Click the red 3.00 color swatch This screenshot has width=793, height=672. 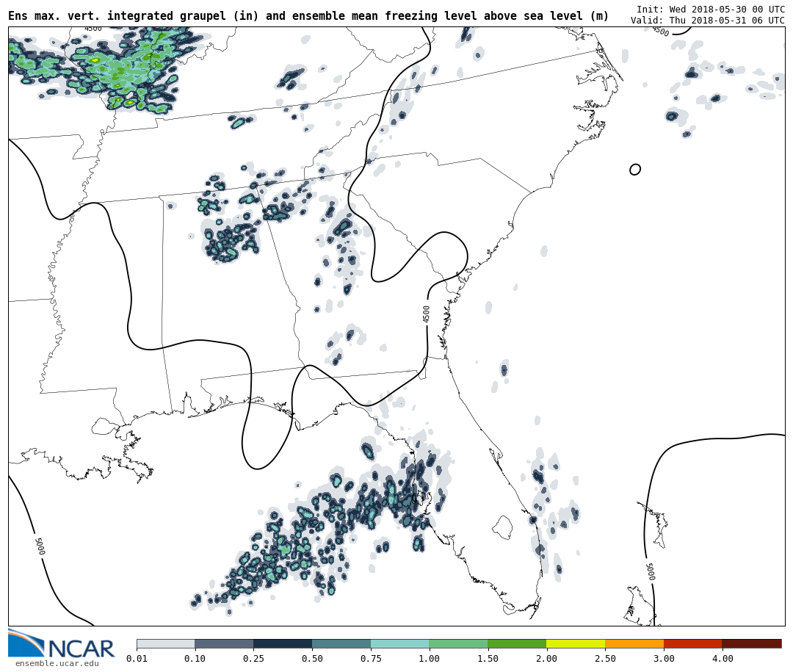tap(693, 643)
